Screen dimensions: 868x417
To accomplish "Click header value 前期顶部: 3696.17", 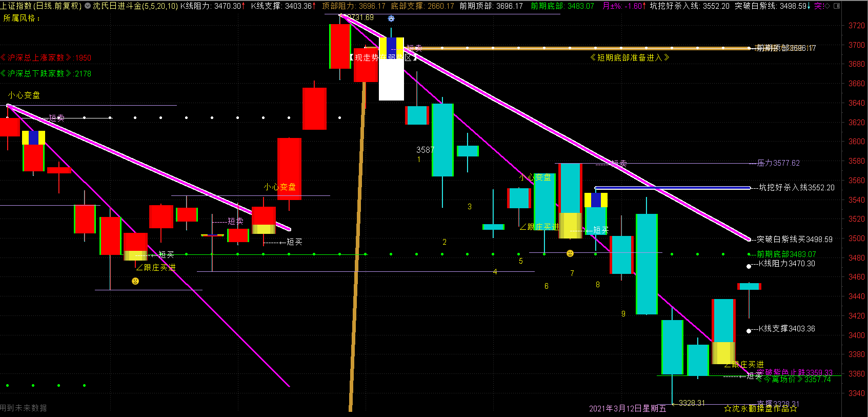I will click(491, 6).
